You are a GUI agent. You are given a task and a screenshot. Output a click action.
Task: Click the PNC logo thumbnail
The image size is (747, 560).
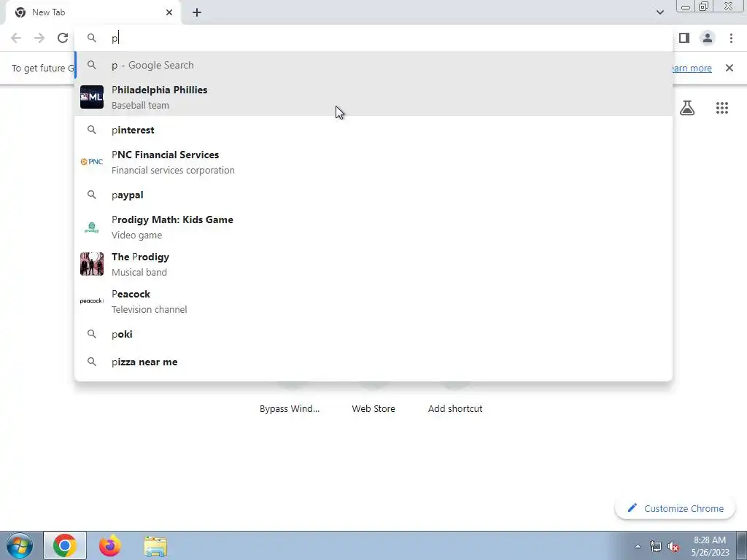click(x=92, y=162)
